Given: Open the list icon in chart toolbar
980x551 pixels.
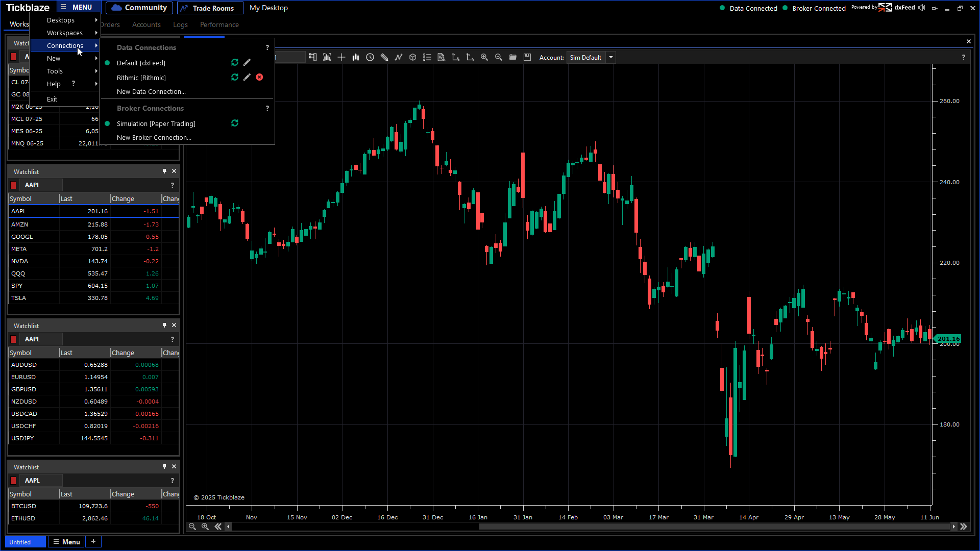Looking at the screenshot, I should point(427,57).
